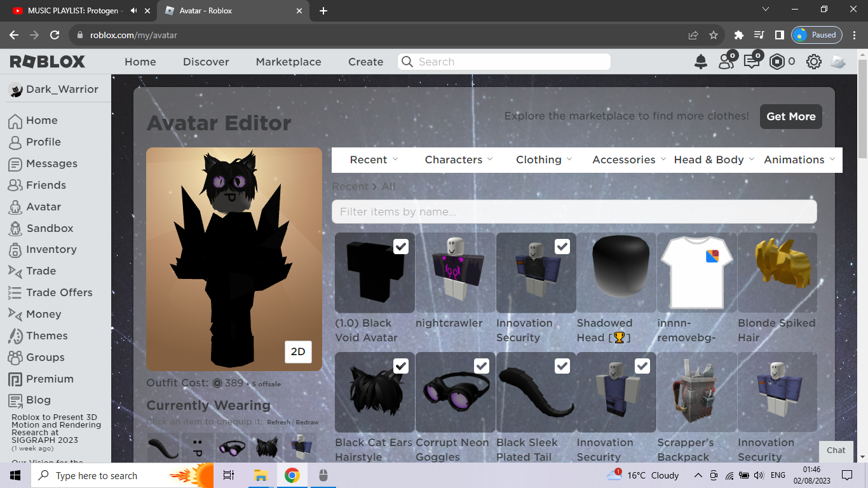Uncheck Corrupt Neon Goggles checkbox
Screen dimensions: 868x488
[482, 366]
